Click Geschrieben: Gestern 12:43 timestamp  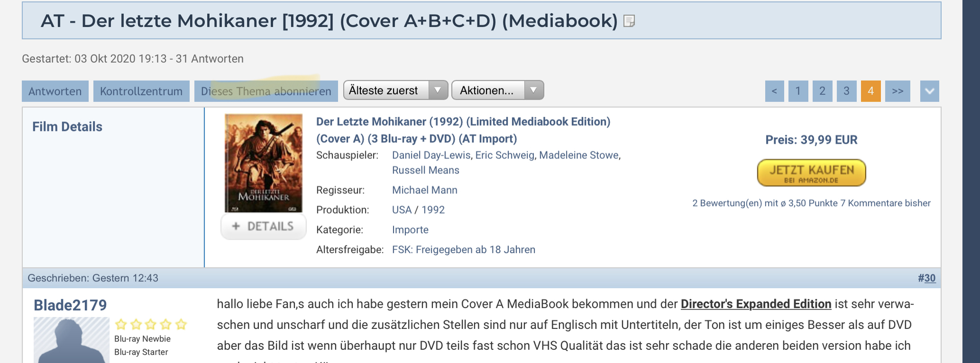click(x=93, y=278)
